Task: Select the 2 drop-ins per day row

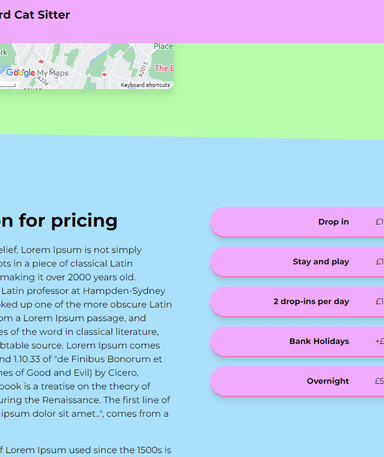Action: [297, 301]
